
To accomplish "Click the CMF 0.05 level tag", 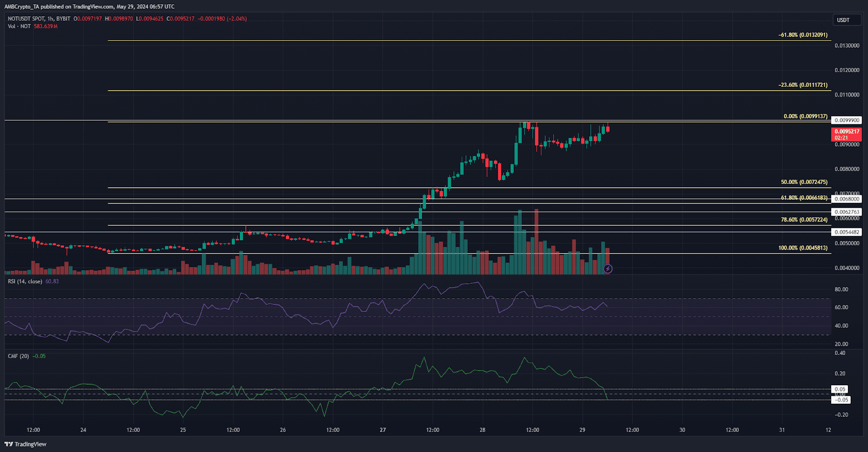I will 840,389.
